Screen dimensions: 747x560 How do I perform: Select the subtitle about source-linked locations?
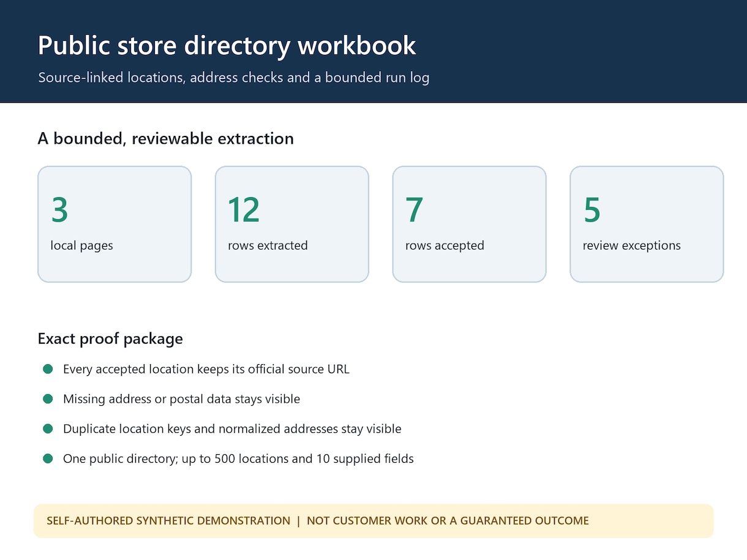pos(234,78)
